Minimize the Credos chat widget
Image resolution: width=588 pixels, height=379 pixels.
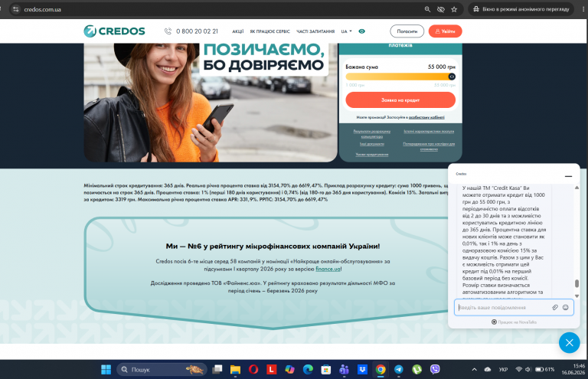[568, 176]
